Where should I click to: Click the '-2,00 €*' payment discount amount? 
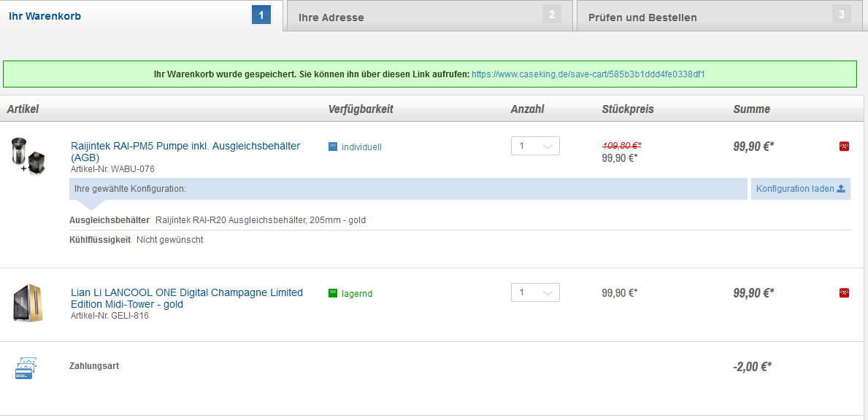pos(753,366)
